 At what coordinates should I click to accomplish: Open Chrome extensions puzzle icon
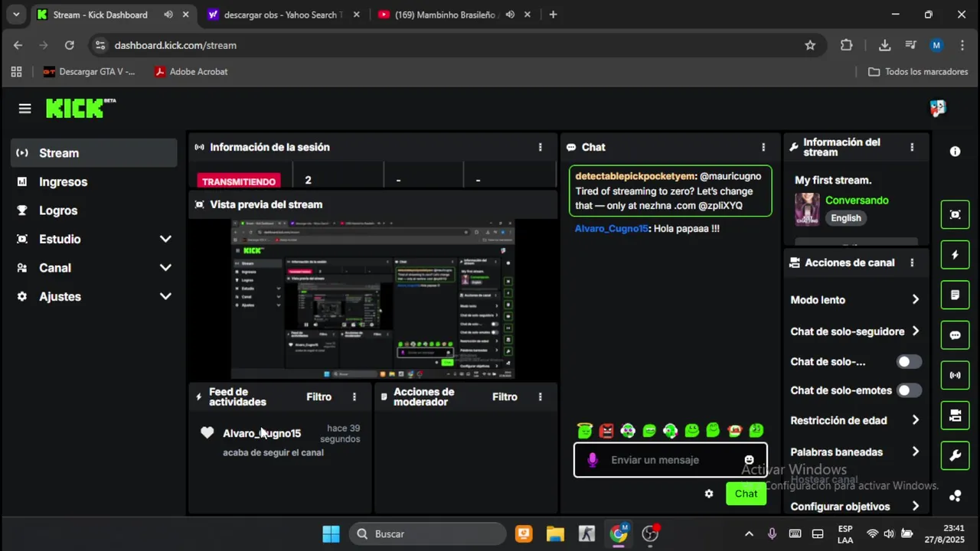846,45
